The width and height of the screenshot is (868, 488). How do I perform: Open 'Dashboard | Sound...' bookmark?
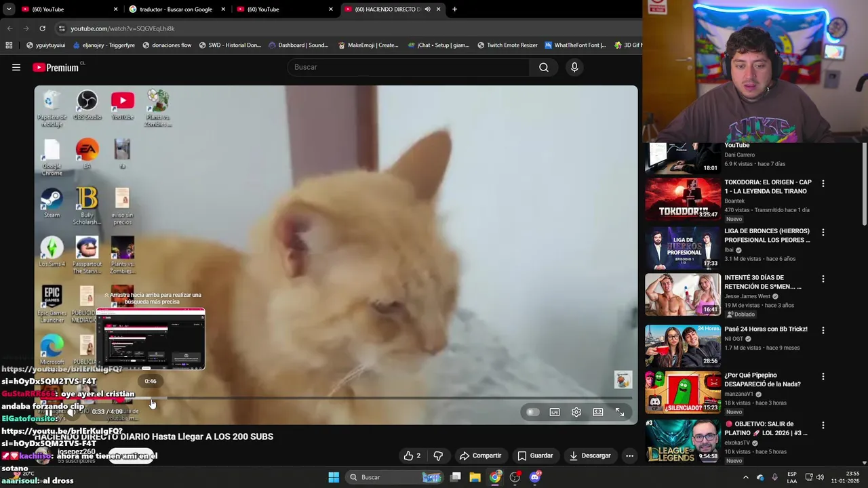click(x=298, y=45)
